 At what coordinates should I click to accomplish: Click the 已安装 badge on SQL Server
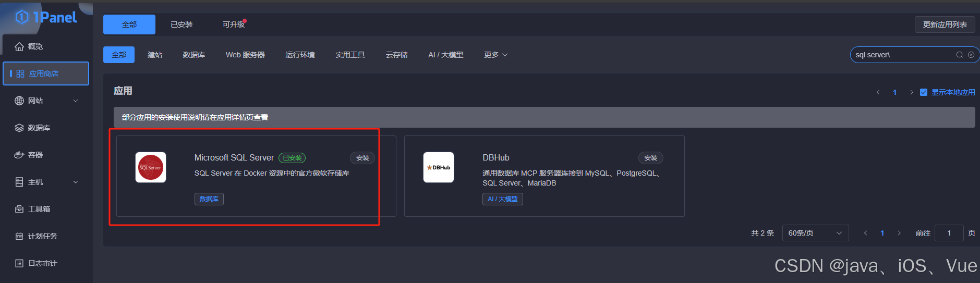292,158
